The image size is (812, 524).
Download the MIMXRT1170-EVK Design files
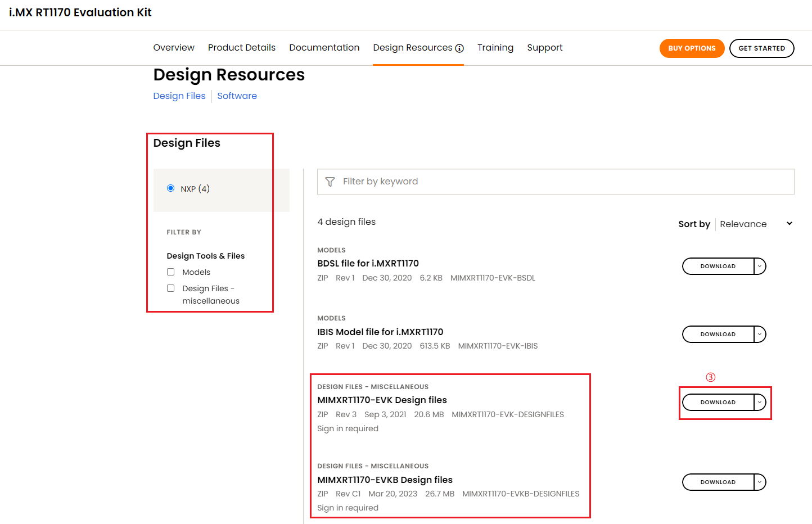[x=718, y=403]
